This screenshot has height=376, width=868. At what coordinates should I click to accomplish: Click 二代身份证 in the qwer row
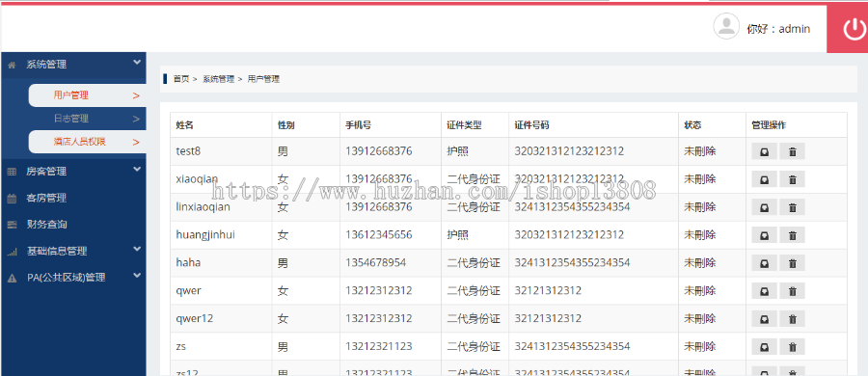coord(474,291)
